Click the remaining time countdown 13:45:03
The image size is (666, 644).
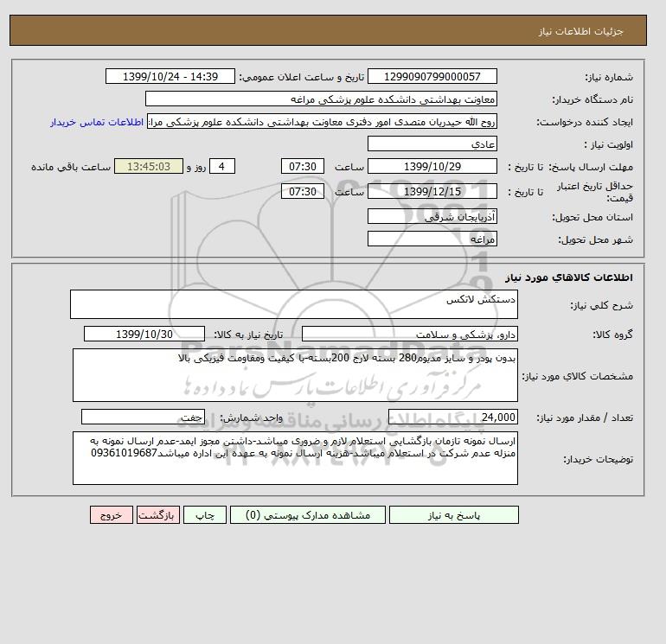coord(149,167)
